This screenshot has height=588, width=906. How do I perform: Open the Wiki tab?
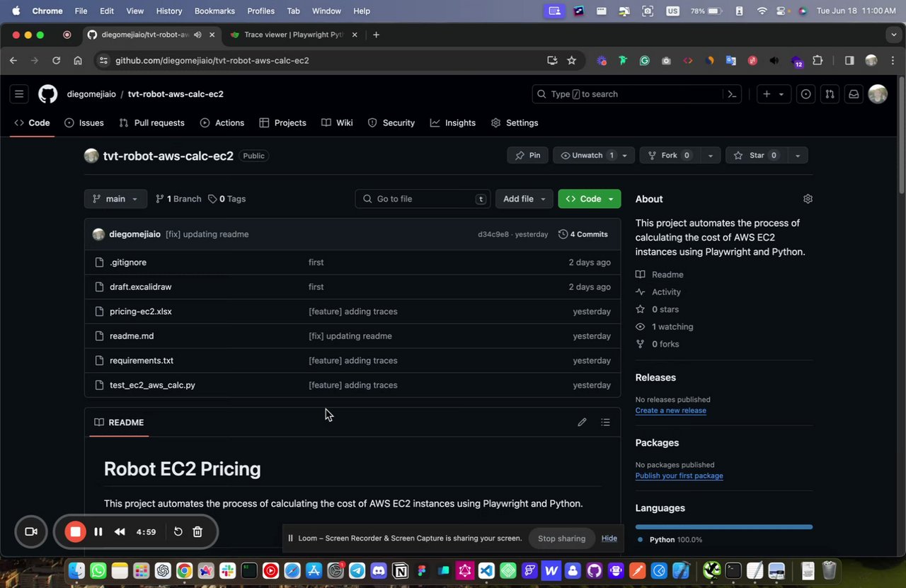(337, 123)
